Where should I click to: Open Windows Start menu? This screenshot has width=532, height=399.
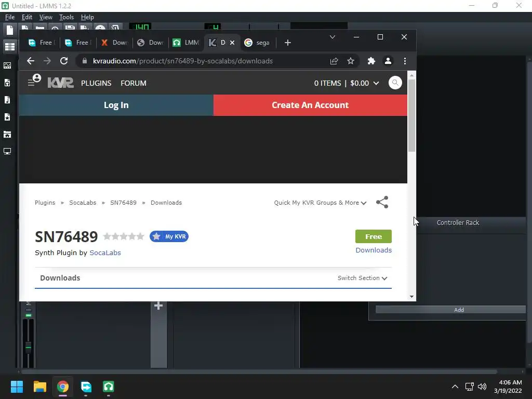point(17,387)
